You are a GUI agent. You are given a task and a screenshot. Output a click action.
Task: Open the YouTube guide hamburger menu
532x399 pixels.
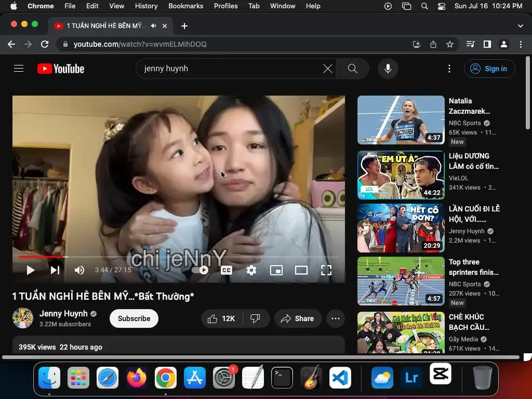coord(19,69)
